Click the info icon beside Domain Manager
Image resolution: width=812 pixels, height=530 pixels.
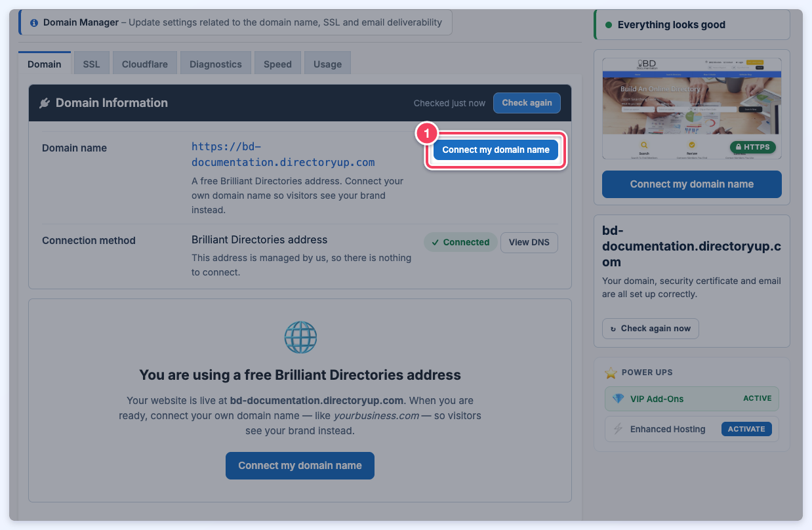(34, 22)
